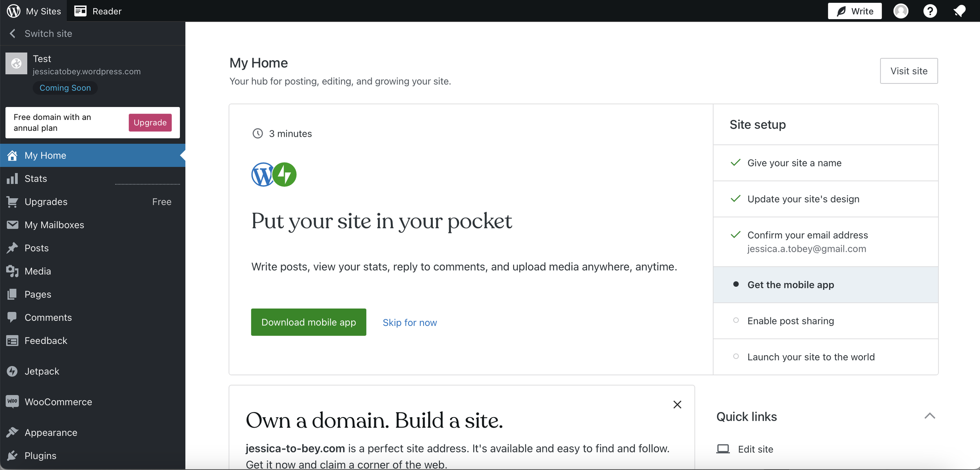Click the My Mailboxes envelope icon

[x=12, y=225]
